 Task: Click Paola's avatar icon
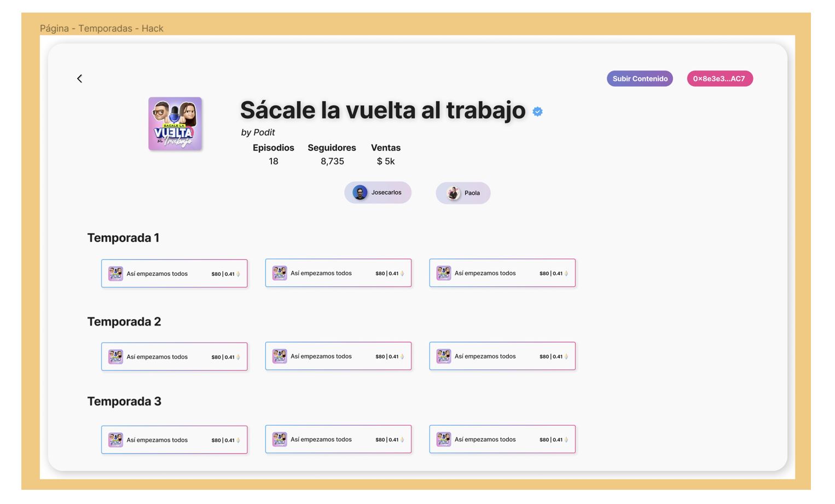pos(454,193)
